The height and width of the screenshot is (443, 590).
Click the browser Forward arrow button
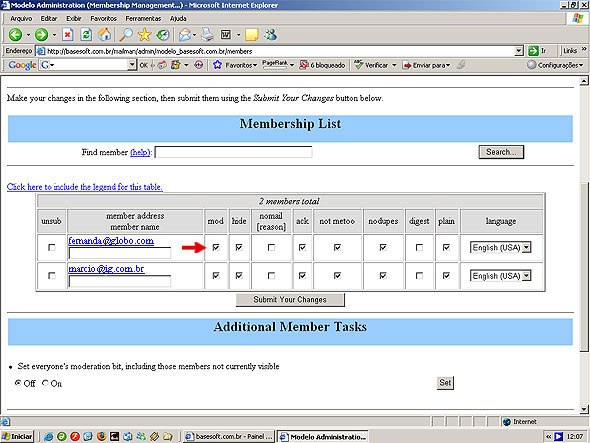point(41,35)
